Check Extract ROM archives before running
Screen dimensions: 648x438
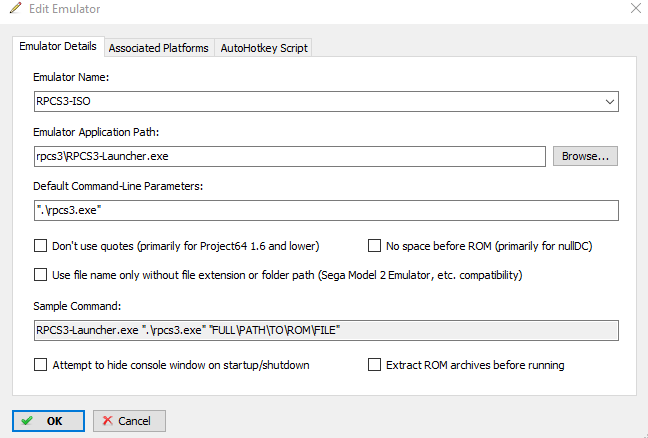374,365
